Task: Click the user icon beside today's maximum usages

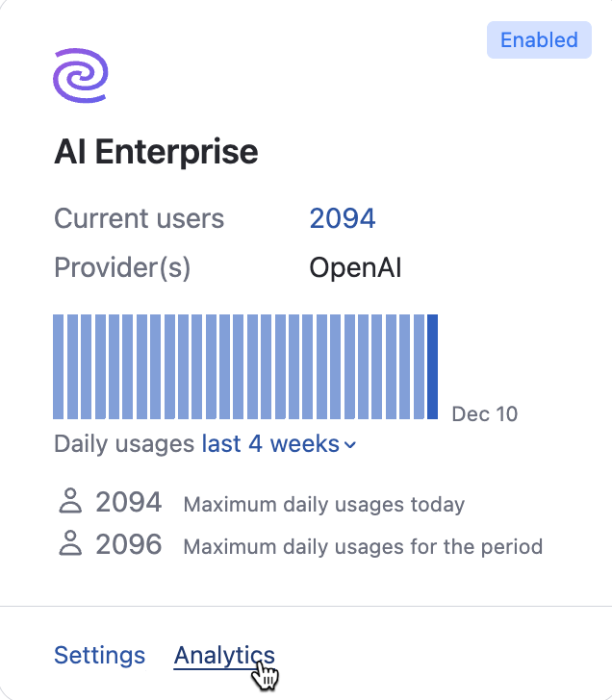Action: click(x=70, y=502)
